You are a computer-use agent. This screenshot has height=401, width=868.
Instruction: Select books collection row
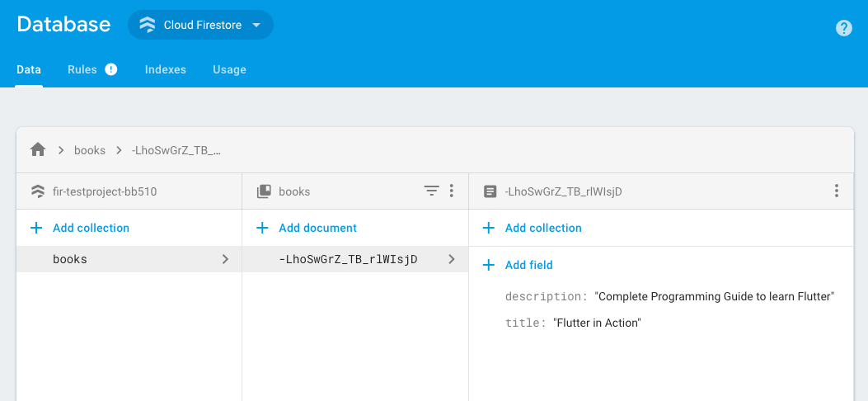click(x=129, y=258)
